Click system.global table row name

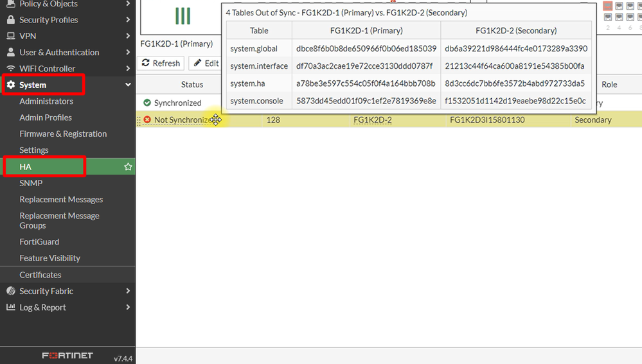[x=254, y=48]
